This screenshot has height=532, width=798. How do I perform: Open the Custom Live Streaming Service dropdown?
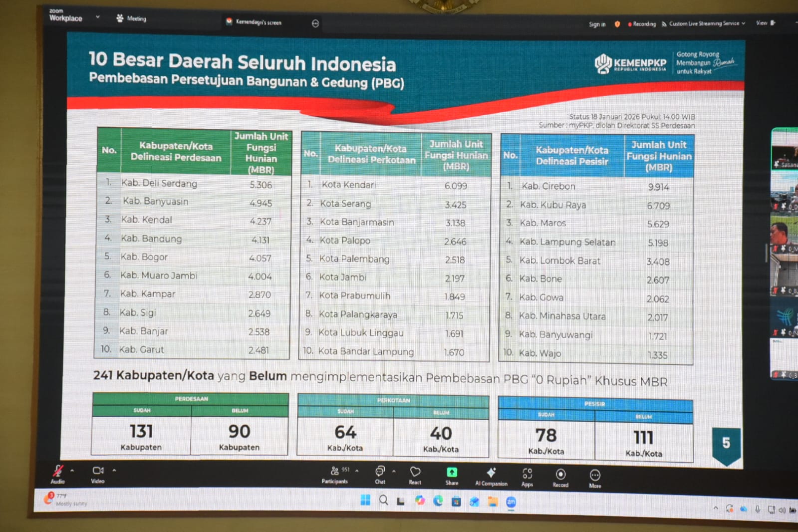pos(704,23)
